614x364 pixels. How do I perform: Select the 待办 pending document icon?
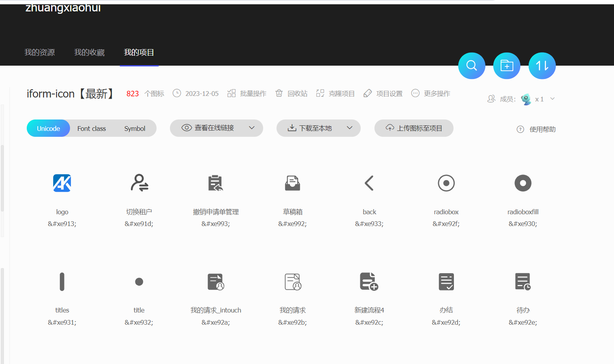click(523, 282)
